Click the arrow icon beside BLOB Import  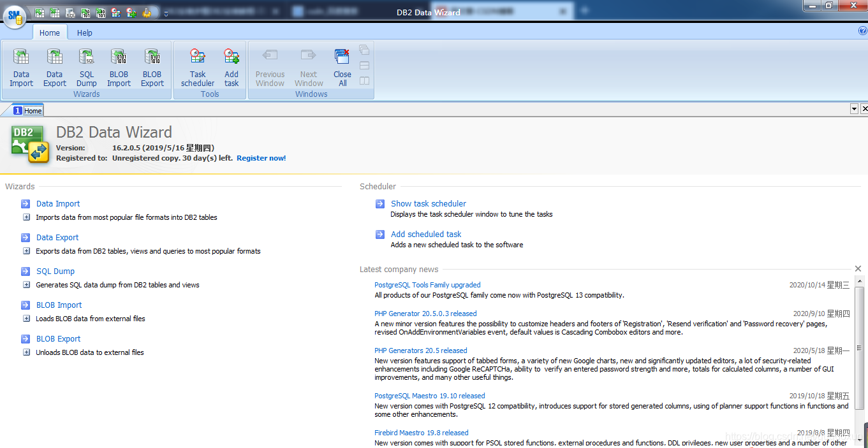pyautogui.click(x=26, y=305)
